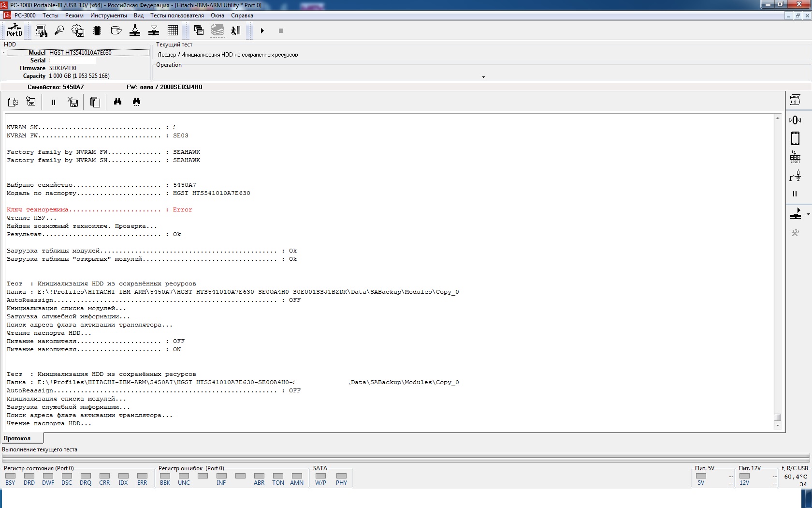
Task: Click the platter-with-play-arrow sidebar icon
Action: tap(796, 213)
